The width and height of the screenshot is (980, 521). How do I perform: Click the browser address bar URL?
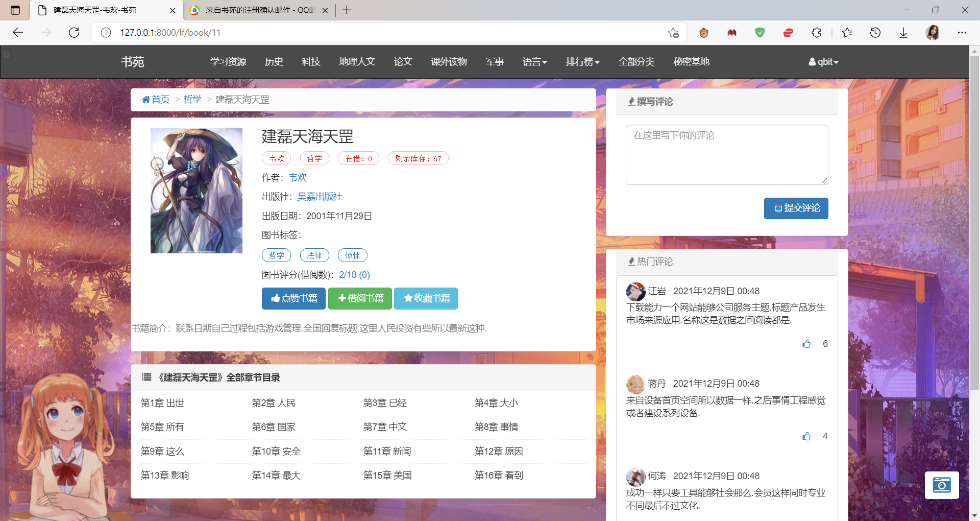pyautogui.click(x=170, y=33)
